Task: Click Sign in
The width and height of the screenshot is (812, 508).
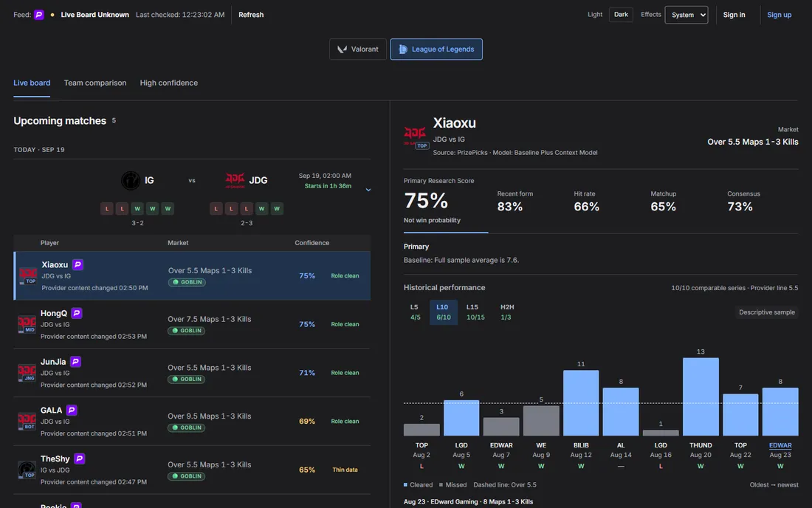Action: point(734,15)
